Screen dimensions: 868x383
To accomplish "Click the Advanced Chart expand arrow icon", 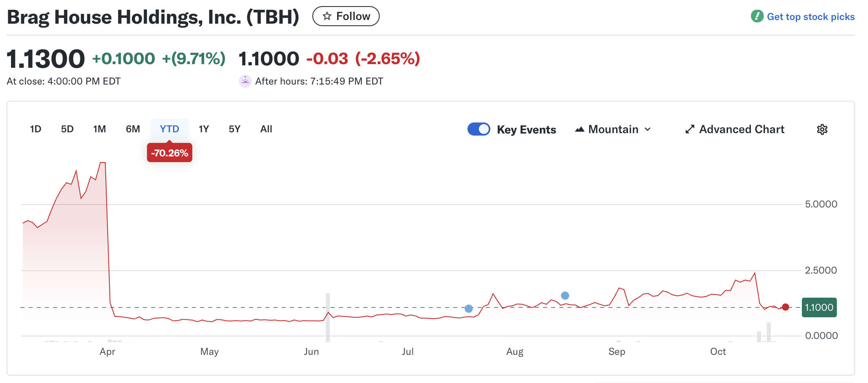I will tap(690, 129).
